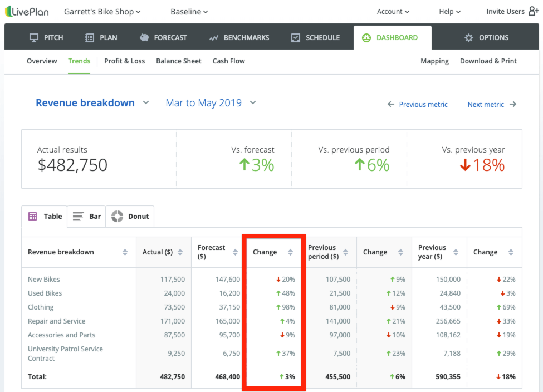Open the Pitch section

(x=47, y=38)
